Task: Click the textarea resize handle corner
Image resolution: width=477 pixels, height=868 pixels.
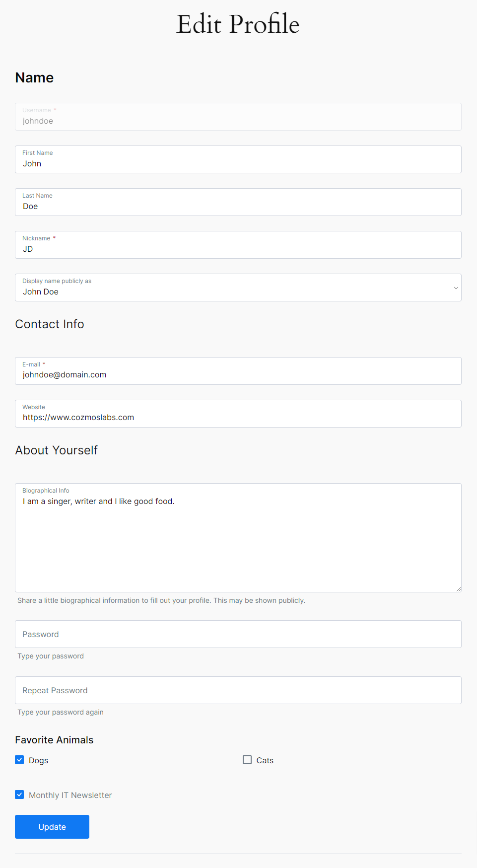Action: (459, 589)
